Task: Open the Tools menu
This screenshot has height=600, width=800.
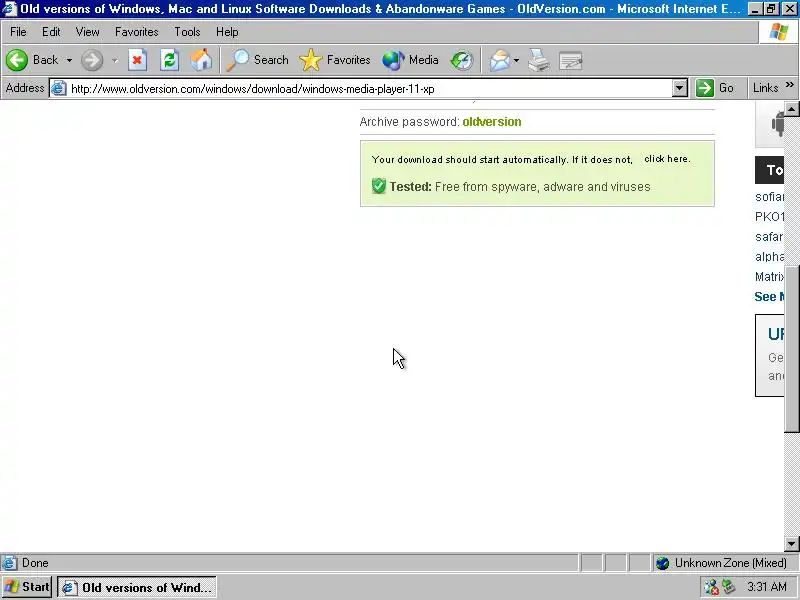Action: [187, 32]
